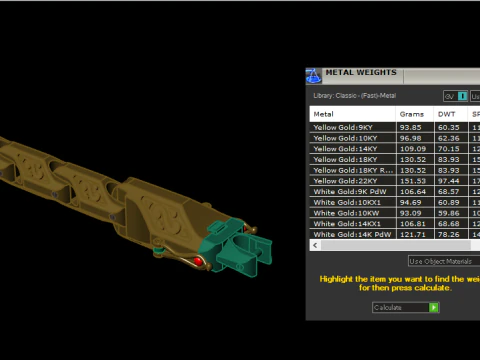This screenshot has width=480, height=360.
Task: Click the 62.36 DWT value
Action: click(449, 138)
